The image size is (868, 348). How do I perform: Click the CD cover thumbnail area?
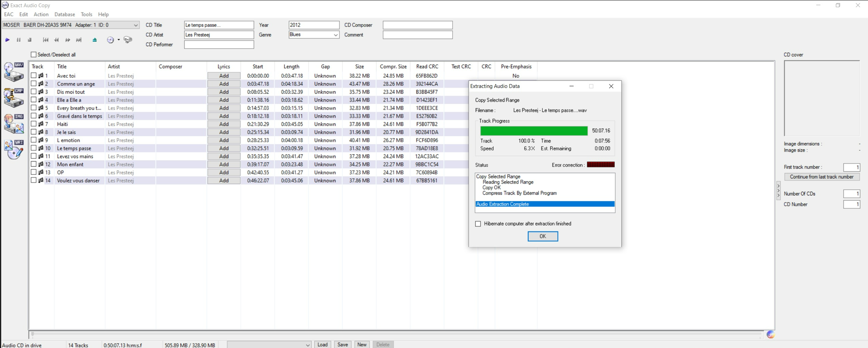(x=822, y=98)
